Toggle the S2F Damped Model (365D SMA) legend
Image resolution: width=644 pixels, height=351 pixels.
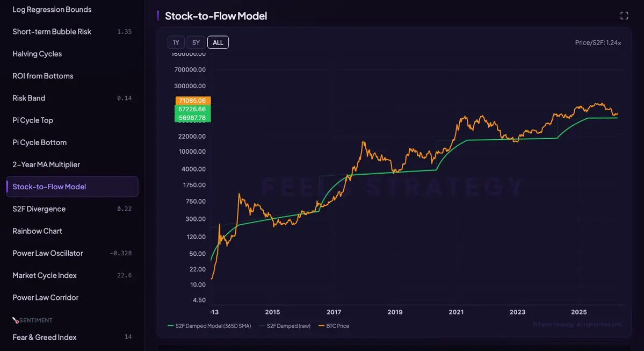[209, 326]
